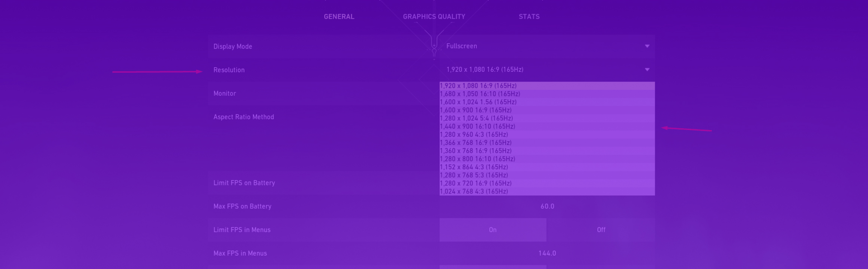Viewport: 868px width, 269px height.
Task: Open the Stats tab
Action: point(529,17)
